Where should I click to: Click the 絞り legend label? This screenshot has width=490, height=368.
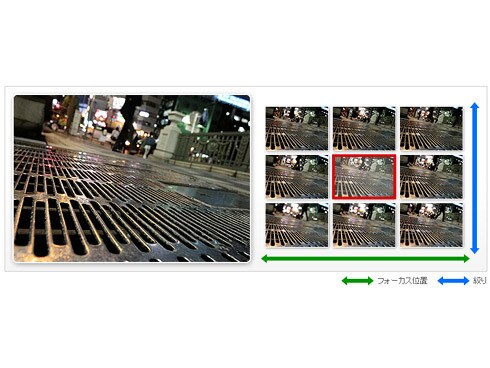tap(480, 281)
